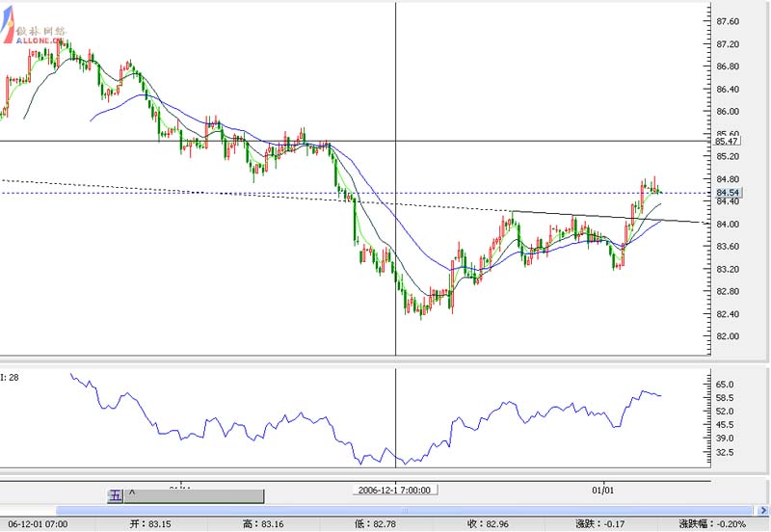Click the 84.54 current price label
The image size is (771, 532).
pos(728,193)
